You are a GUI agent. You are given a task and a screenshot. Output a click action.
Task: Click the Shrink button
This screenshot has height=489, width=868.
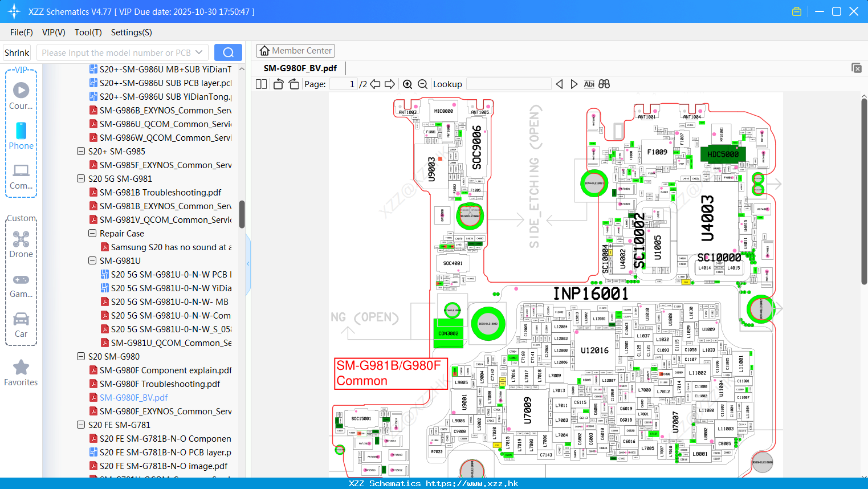(17, 52)
